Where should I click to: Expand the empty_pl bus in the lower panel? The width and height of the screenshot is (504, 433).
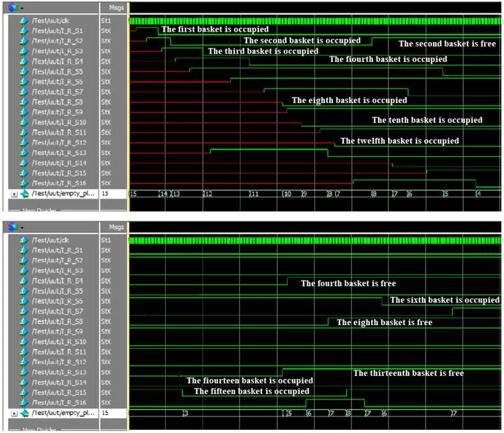pos(14,413)
